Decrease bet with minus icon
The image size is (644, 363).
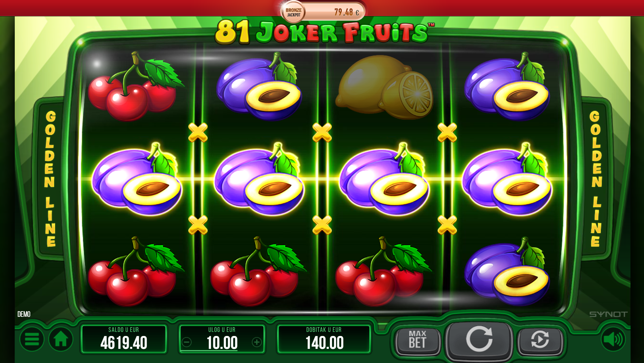[187, 342]
